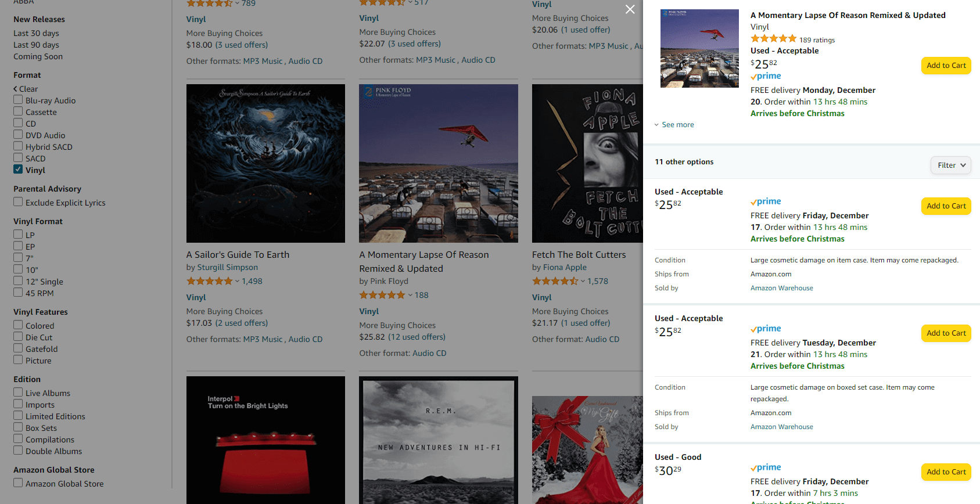Expand the See more delivery details
The image size is (980, 504).
tap(674, 124)
